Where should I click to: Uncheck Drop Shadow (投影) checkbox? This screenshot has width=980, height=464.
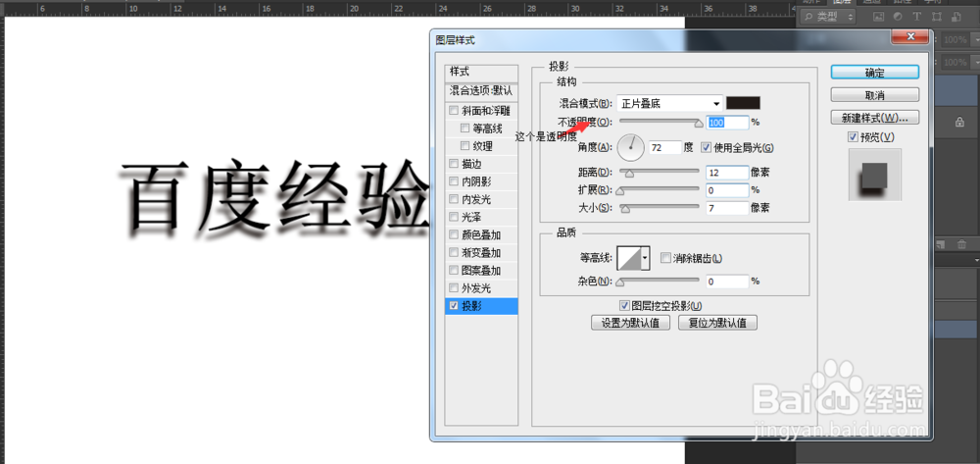[453, 306]
